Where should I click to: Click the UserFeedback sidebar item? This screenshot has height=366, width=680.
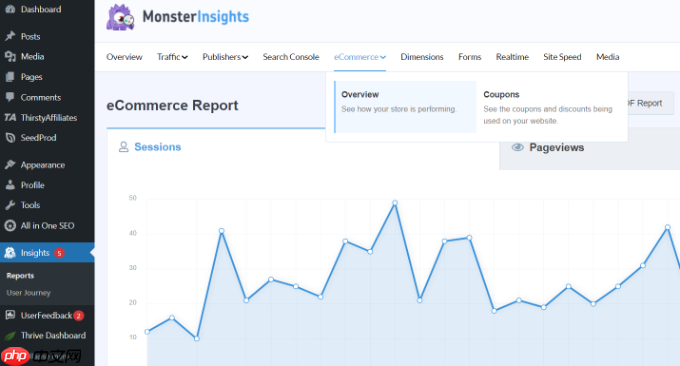point(47,315)
